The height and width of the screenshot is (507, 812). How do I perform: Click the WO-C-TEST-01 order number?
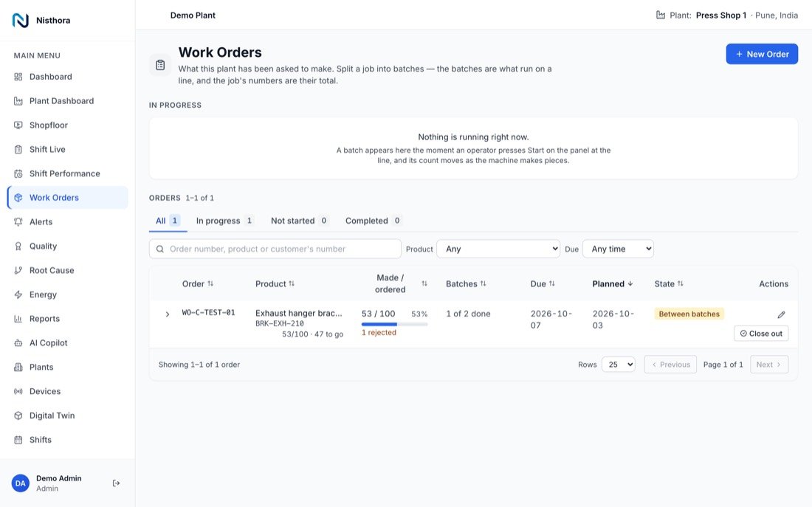point(208,313)
